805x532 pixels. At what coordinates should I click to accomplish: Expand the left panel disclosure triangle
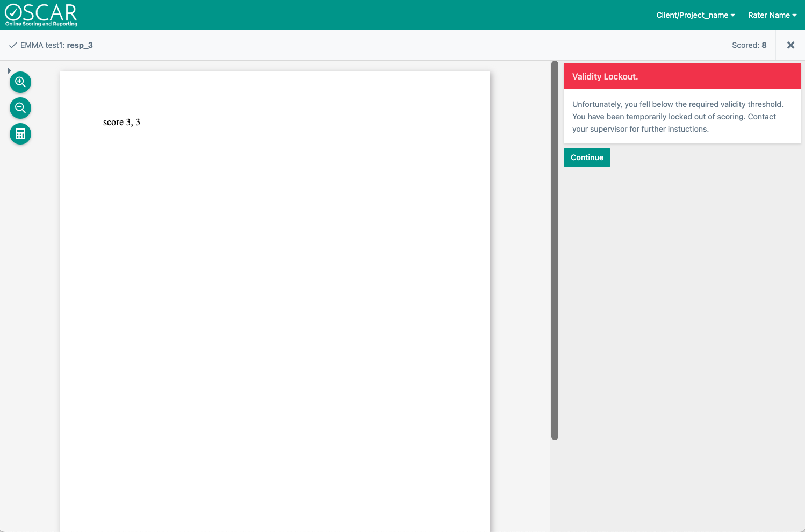coord(9,71)
